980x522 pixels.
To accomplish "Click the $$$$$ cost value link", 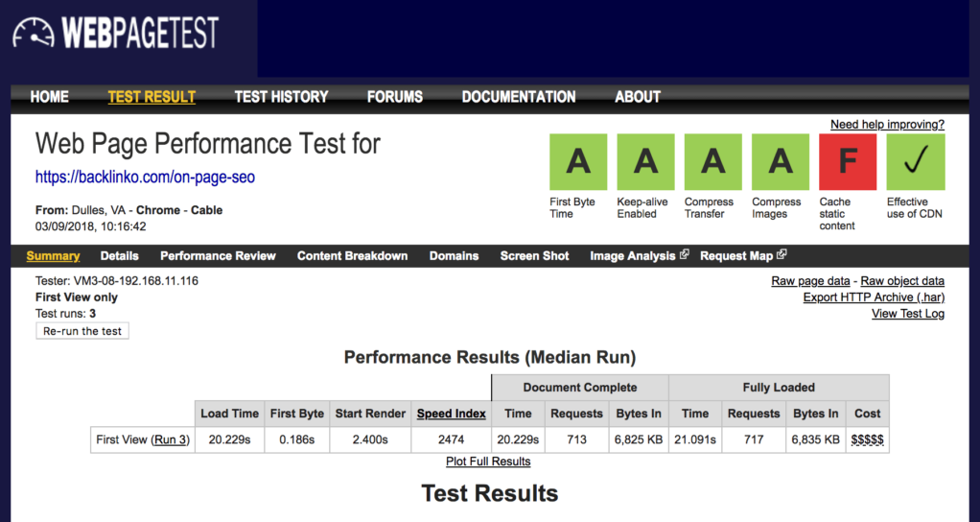I will [x=867, y=439].
